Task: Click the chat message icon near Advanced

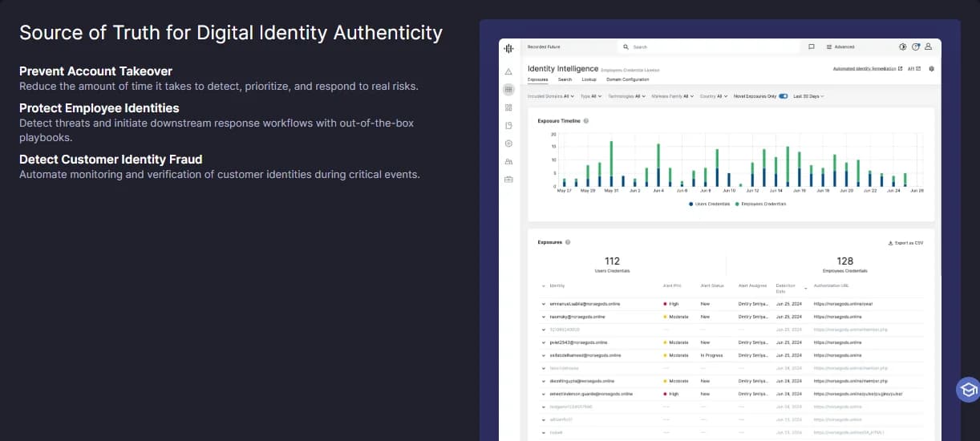Action: [x=812, y=47]
